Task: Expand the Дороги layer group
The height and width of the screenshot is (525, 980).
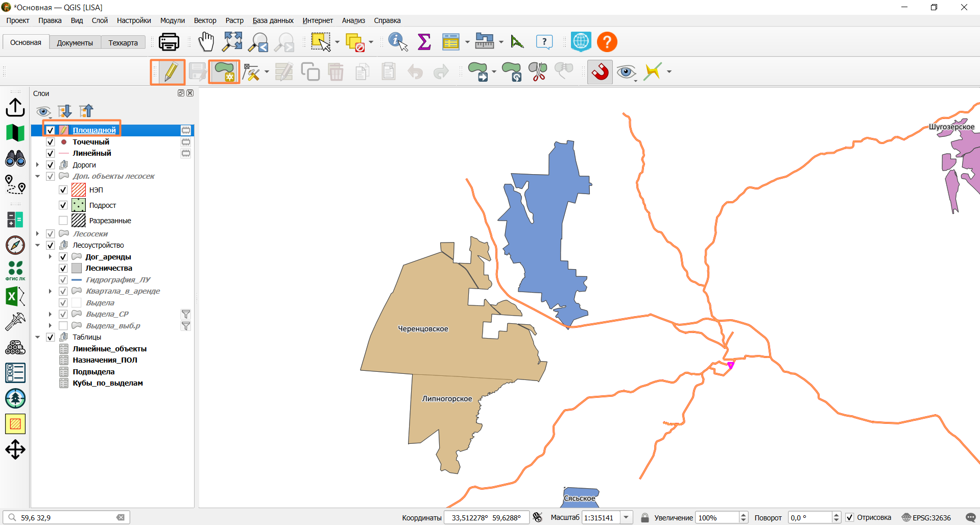Action: 37,165
